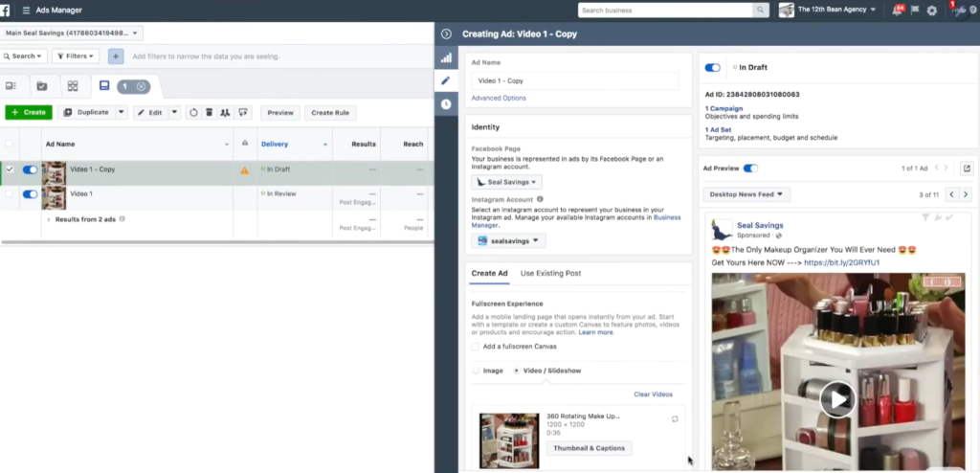This screenshot has width=980, height=473.
Task: Collapse the editing side panel arrow
Action: coord(446,34)
